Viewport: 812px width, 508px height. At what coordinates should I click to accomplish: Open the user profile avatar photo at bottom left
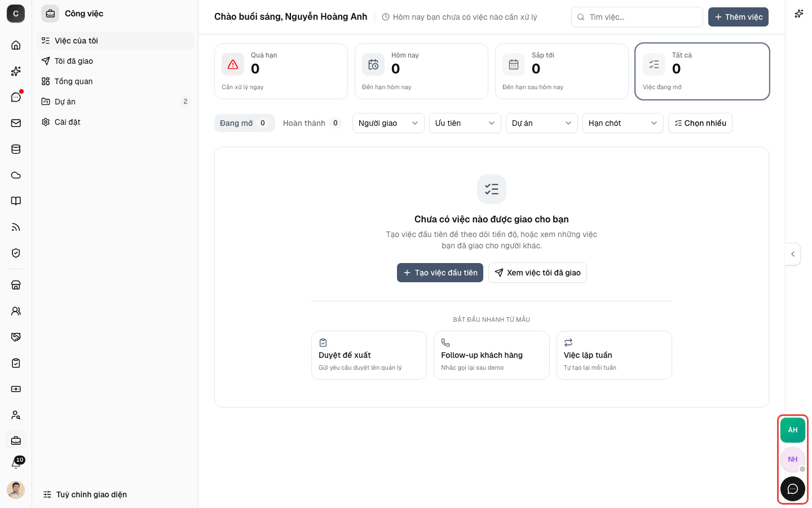click(16, 490)
